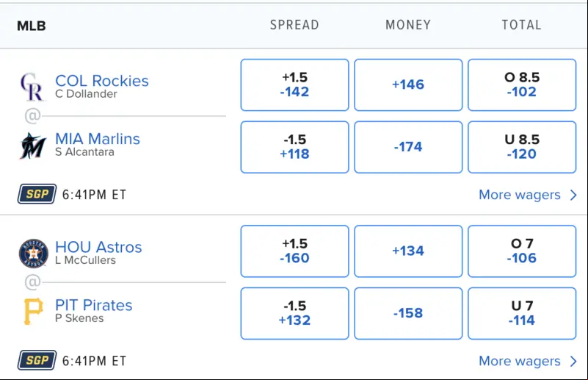Open SGP badge for Rockies-Marlins game
Viewport: 588px width, 380px height.
tap(37, 194)
